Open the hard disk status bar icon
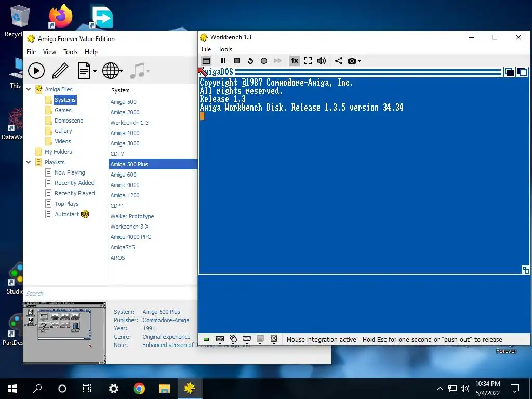 click(274, 339)
